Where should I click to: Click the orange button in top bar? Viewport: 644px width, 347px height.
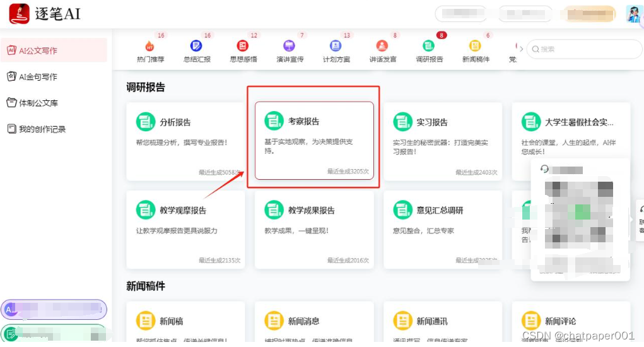click(x=589, y=13)
